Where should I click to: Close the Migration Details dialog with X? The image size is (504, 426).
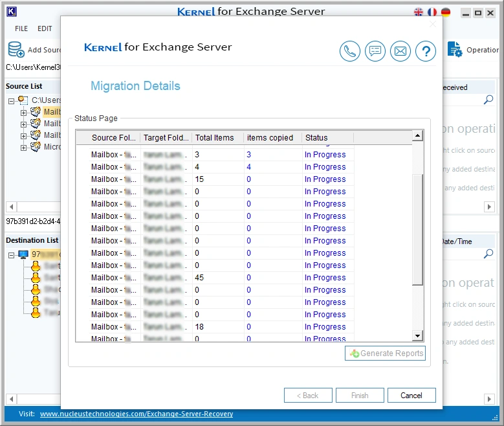[433, 24]
